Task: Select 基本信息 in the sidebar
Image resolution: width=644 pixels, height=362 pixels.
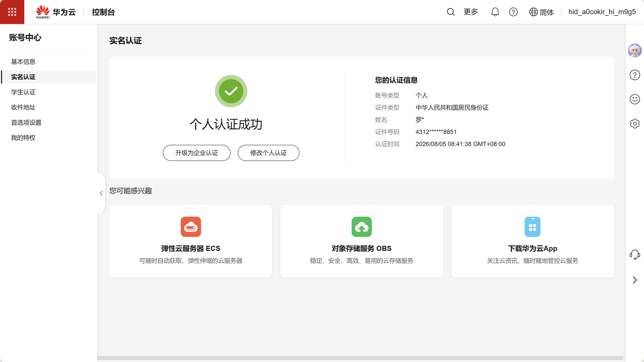Action: (23, 62)
